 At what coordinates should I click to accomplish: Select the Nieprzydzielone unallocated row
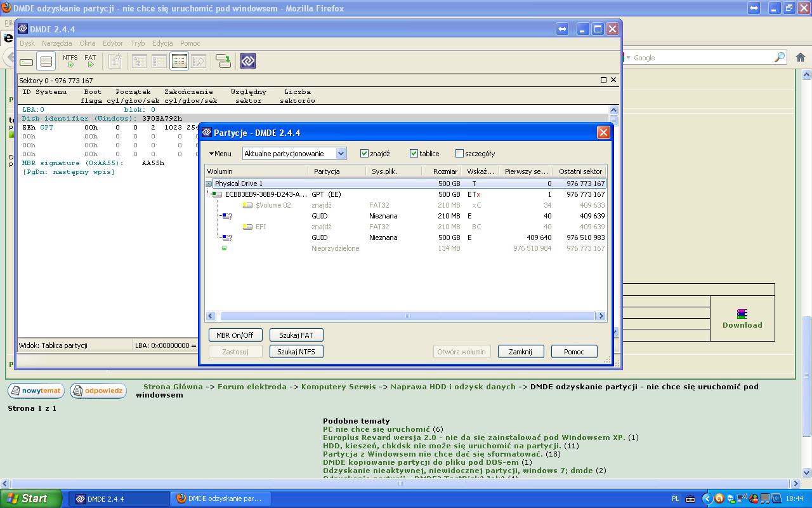tap(405, 248)
